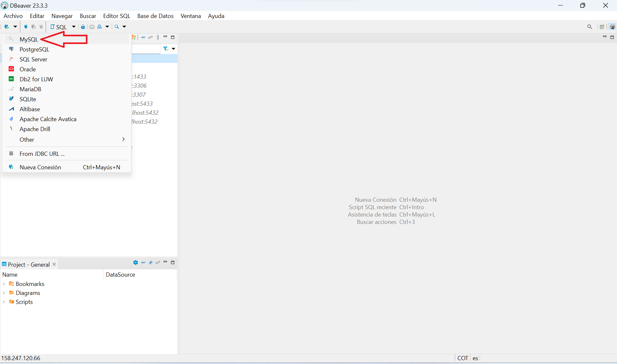Image resolution: width=617 pixels, height=364 pixels.
Task: Open the Buscar menu
Action: [88, 16]
